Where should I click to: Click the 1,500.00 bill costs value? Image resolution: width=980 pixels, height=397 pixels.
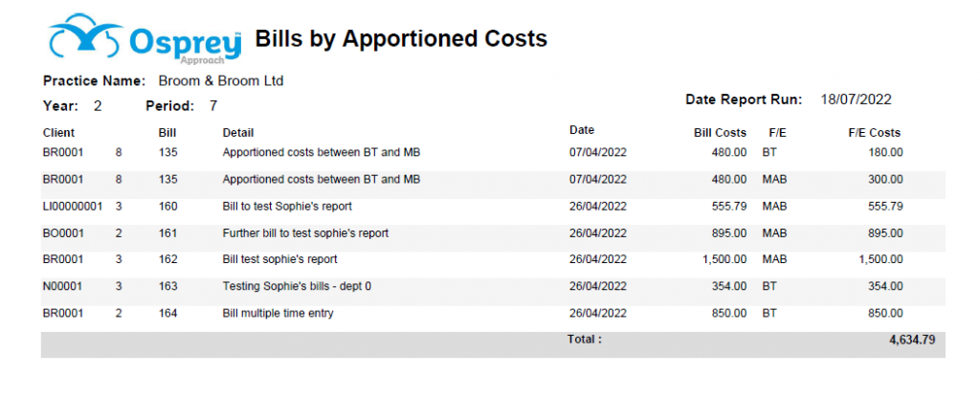tap(725, 259)
